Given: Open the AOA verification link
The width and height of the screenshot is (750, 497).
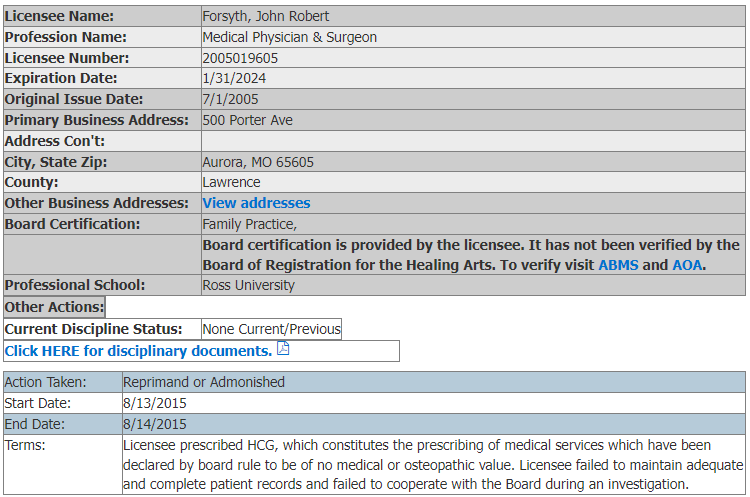Looking at the screenshot, I should click(686, 265).
